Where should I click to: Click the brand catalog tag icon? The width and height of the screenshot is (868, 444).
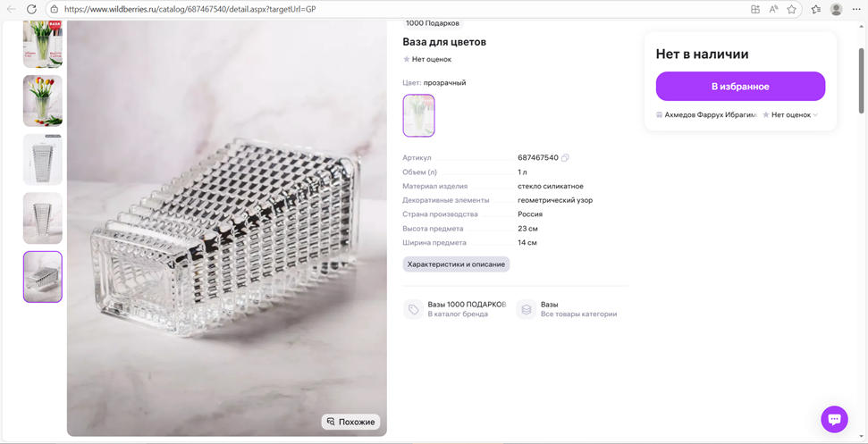(413, 309)
